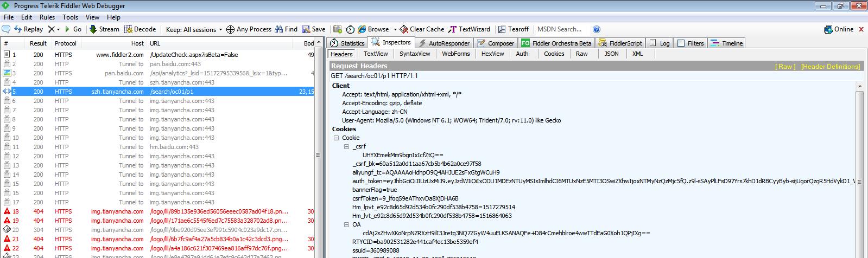Click the Online status indicator

839,29
